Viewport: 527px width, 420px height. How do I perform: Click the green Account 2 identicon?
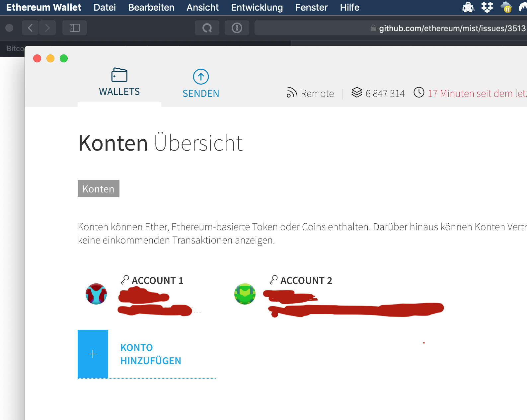click(245, 294)
